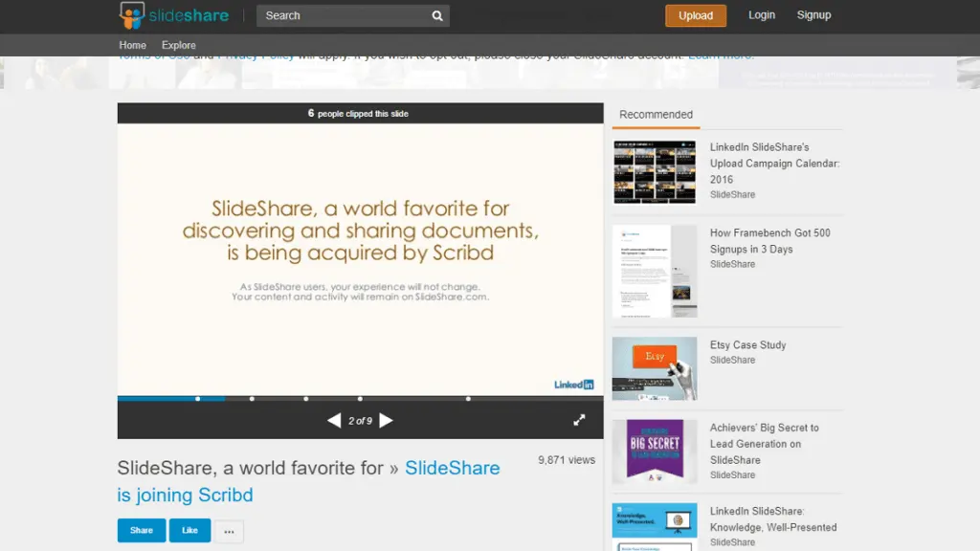
Task: Advance to next slide arrow
Action: click(x=387, y=421)
